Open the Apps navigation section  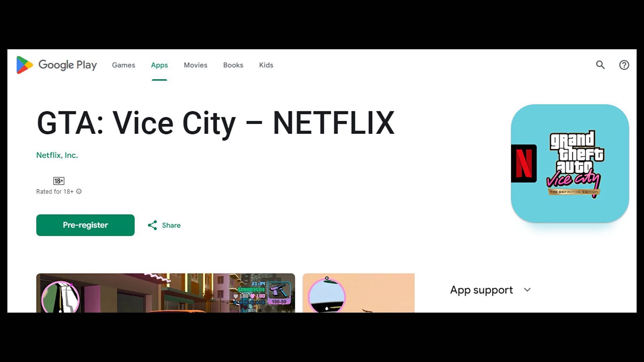coord(159,65)
